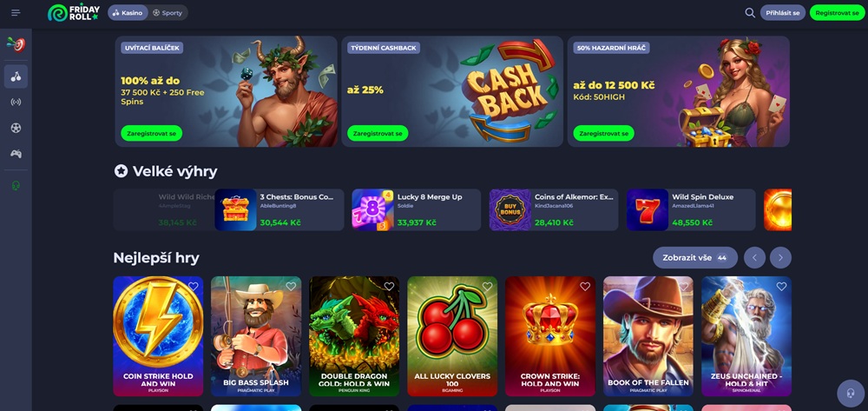Open the hamburger menu icon
Screen dimensions: 868x411
[x=16, y=13]
